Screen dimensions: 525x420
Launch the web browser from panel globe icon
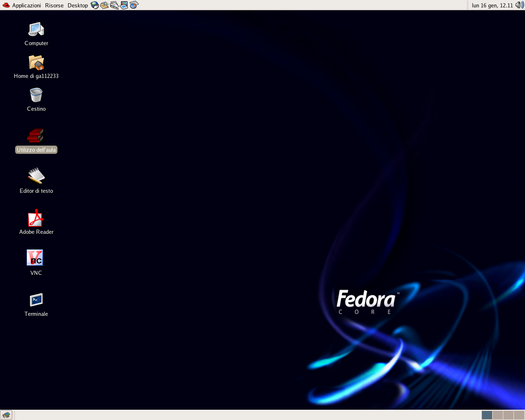point(95,5)
